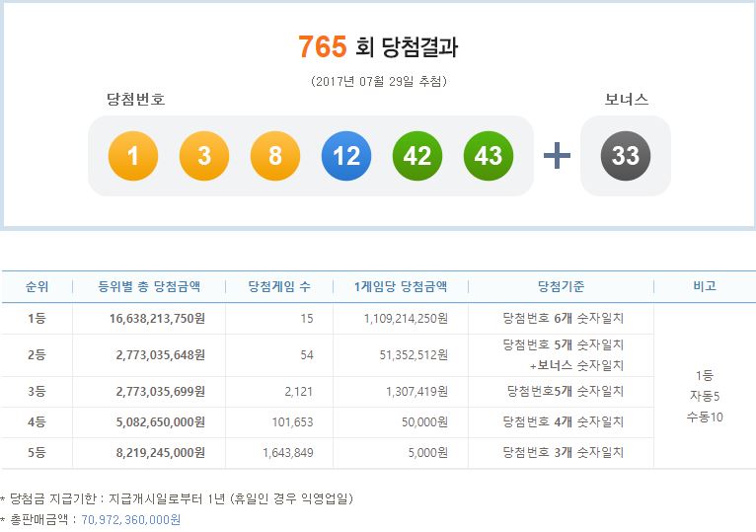Click the orange ball numbered 1
This screenshot has width=756, height=532.
pos(133,155)
